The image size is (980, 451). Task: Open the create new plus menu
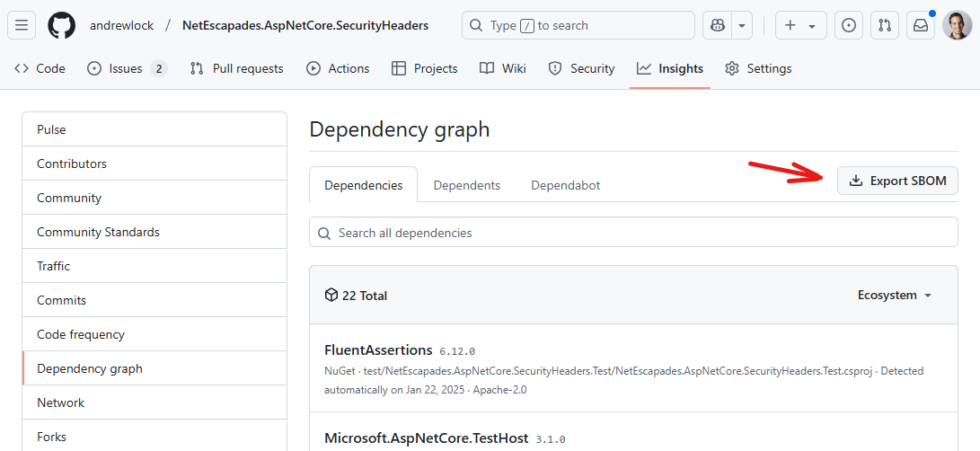point(800,26)
